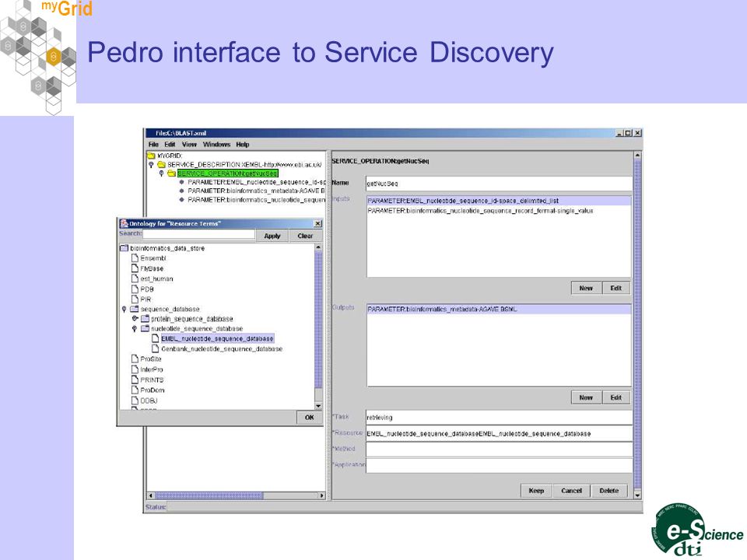The height and width of the screenshot is (560, 747).
Task: Click the DDBJ document icon
Action: coord(135,401)
